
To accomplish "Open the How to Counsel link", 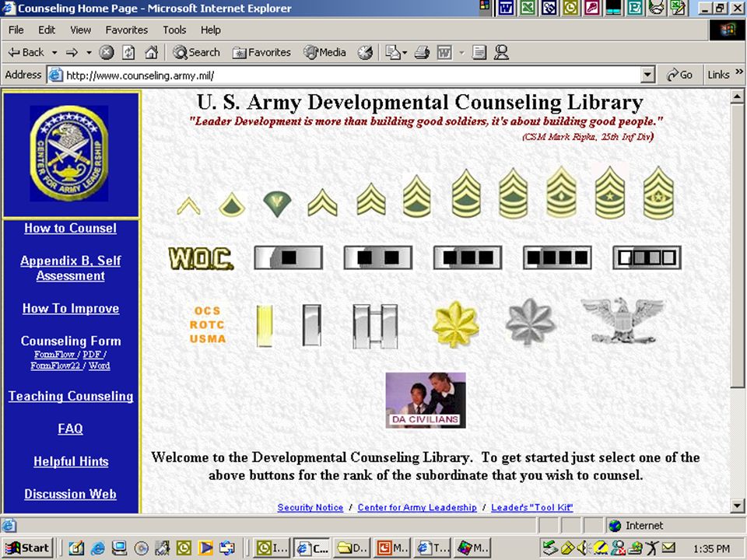I will (x=71, y=228).
